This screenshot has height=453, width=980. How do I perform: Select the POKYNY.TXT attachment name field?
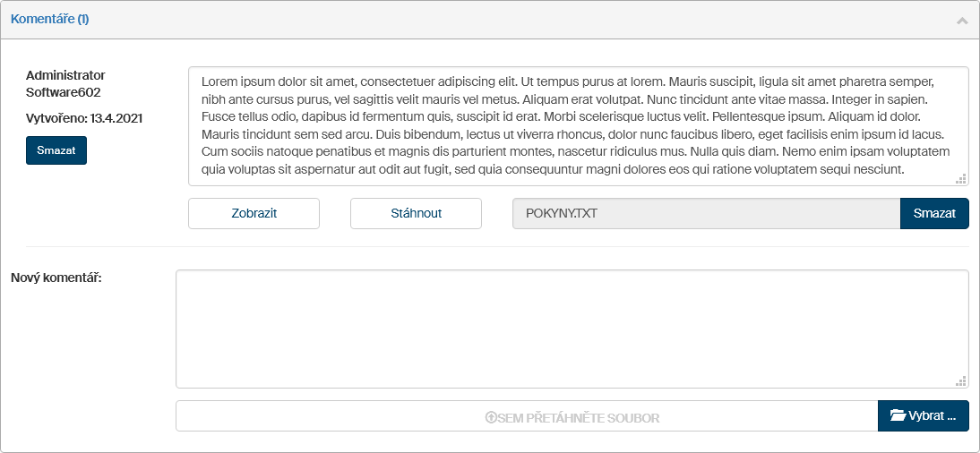(706, 213)
